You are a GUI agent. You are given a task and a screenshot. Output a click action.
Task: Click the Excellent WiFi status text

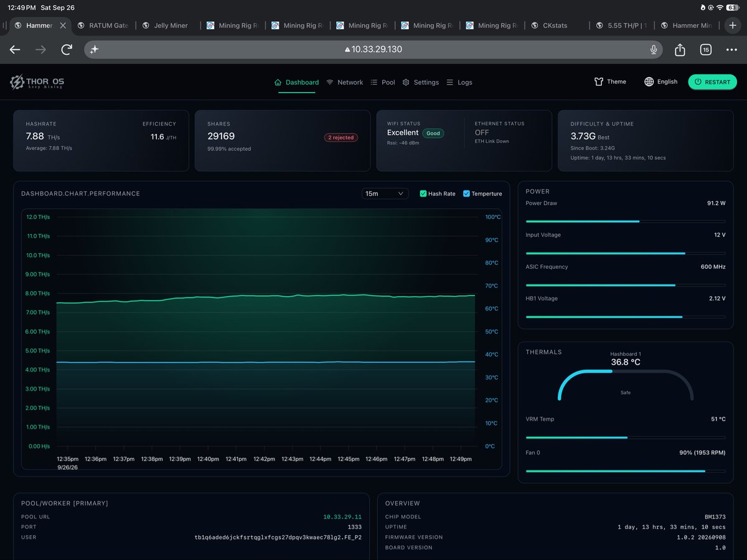403,133
